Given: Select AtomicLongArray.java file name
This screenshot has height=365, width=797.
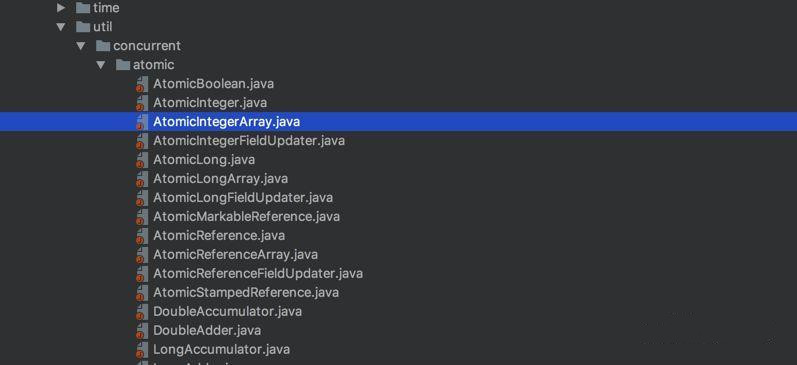Looking at the screenshot, I should (221, 178).
